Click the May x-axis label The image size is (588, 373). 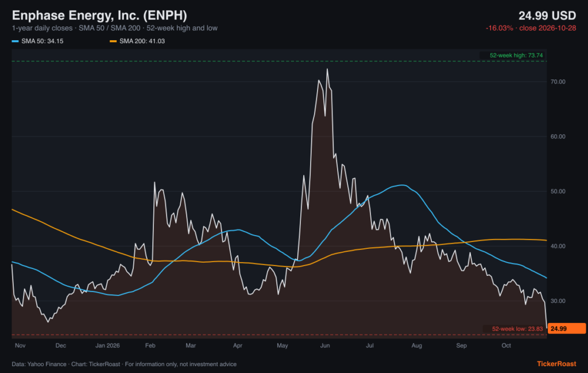coord(283,345)
